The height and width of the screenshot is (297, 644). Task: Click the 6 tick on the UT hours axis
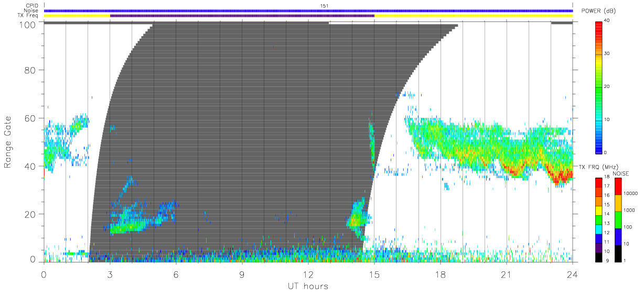pos(176,273)
